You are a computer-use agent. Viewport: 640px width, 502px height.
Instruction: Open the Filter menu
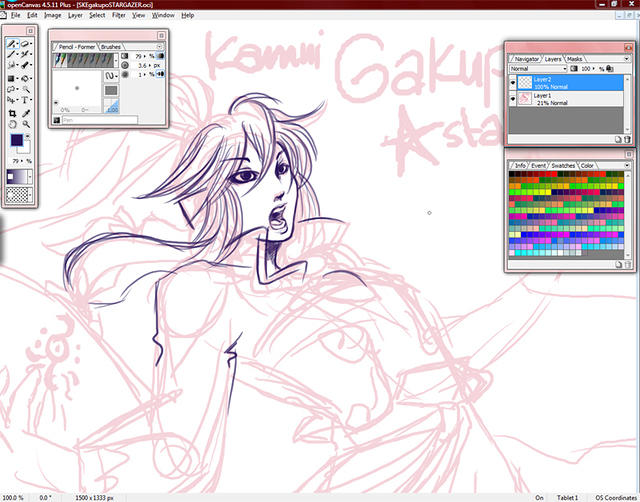coord(119,15)
